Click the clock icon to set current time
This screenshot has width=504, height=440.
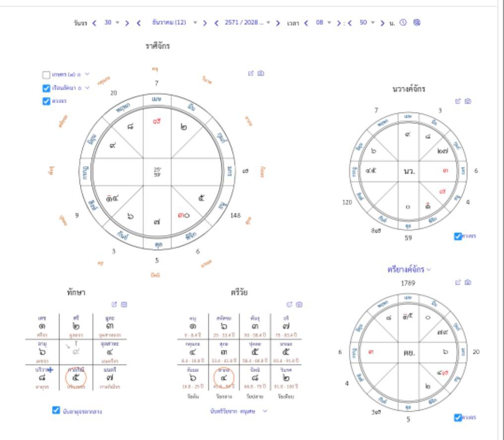[x=403, y=22]
